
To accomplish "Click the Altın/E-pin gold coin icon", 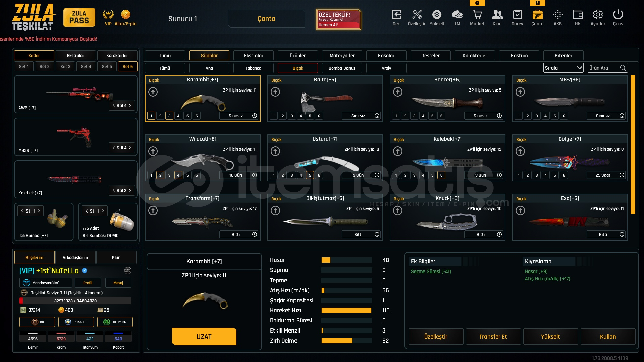I will point(125,14).
